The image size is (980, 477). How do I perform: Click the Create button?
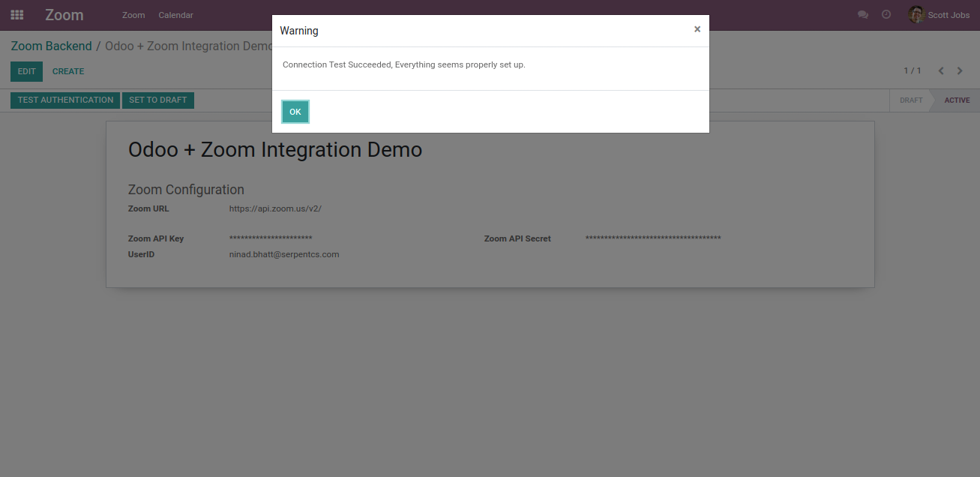coord(68,71)
